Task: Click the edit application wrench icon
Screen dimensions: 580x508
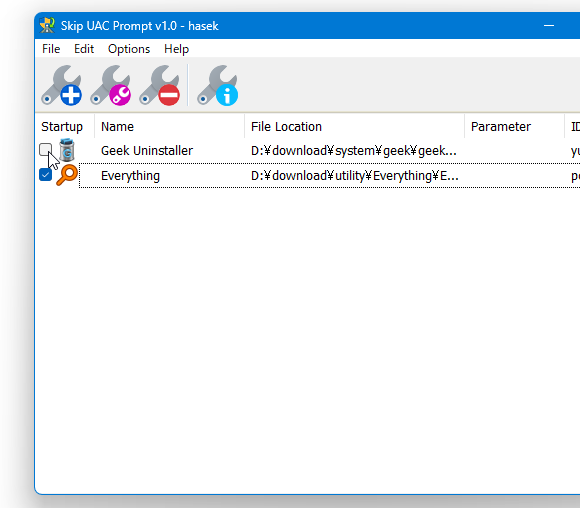Action: click(x=111, y=85)
